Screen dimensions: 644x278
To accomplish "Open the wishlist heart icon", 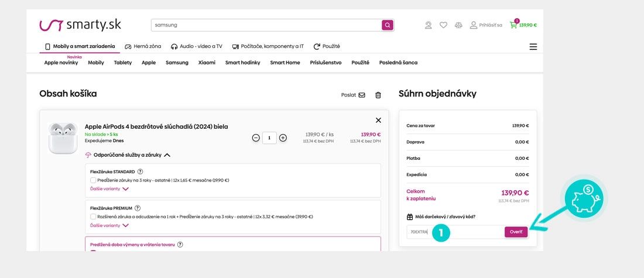I will pyautogui.click(x=443, y=25).
